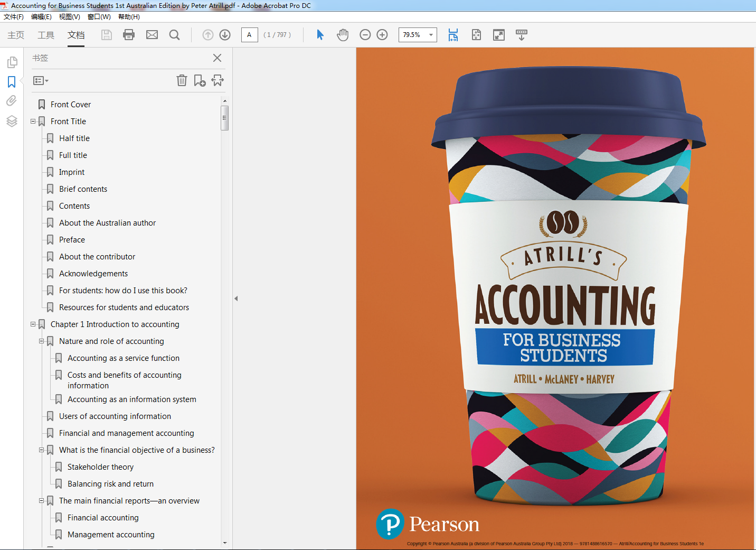Delete selected bookmark trash icon
Image resolution: width=756 pixels, height=550 pixels.
pyautogui.click(x=182, y=80)
